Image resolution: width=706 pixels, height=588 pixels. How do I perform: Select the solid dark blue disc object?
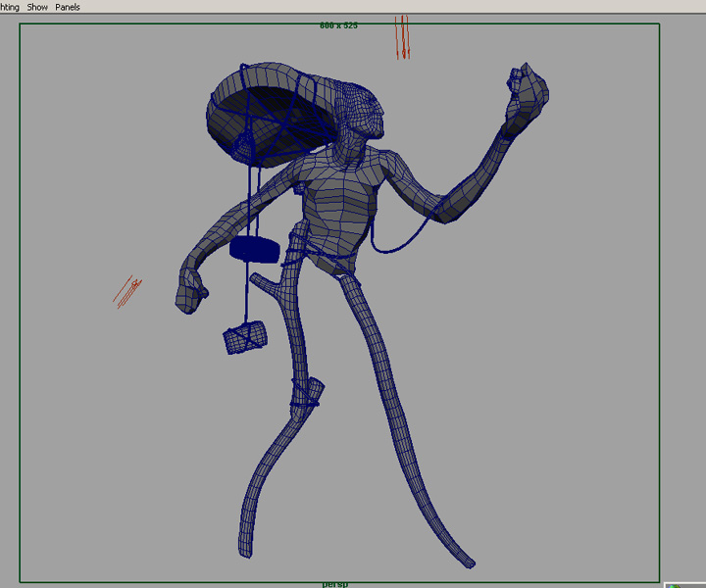[x=254, y=250]
